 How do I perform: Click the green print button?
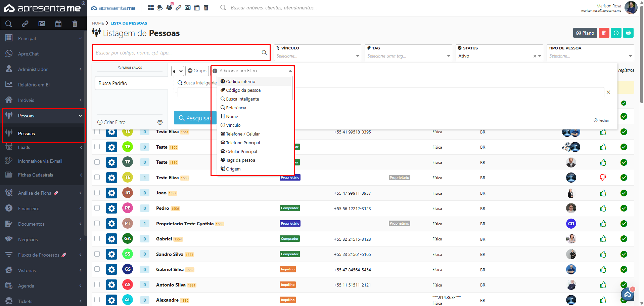pyautogui.click(x=628, y=33)
